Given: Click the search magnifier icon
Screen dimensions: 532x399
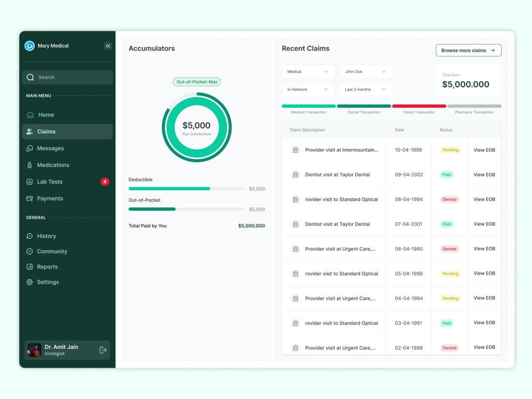Looking at the screenshot, I should pos(30,77).
